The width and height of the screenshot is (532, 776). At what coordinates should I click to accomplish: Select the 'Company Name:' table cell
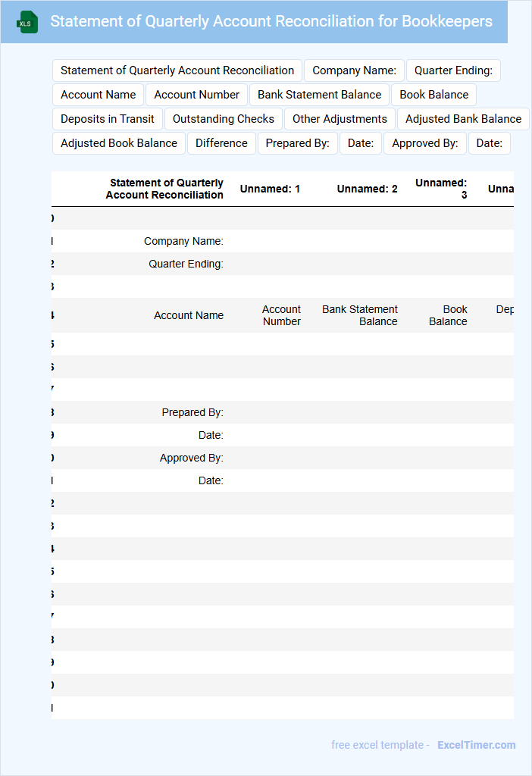tap(183, 241)
